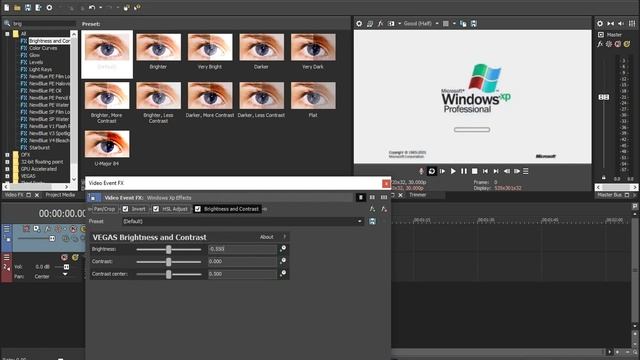The image size is (640, 360).
Task: Toggle split screen view in preview toolbar
Action: pos(391,24)
